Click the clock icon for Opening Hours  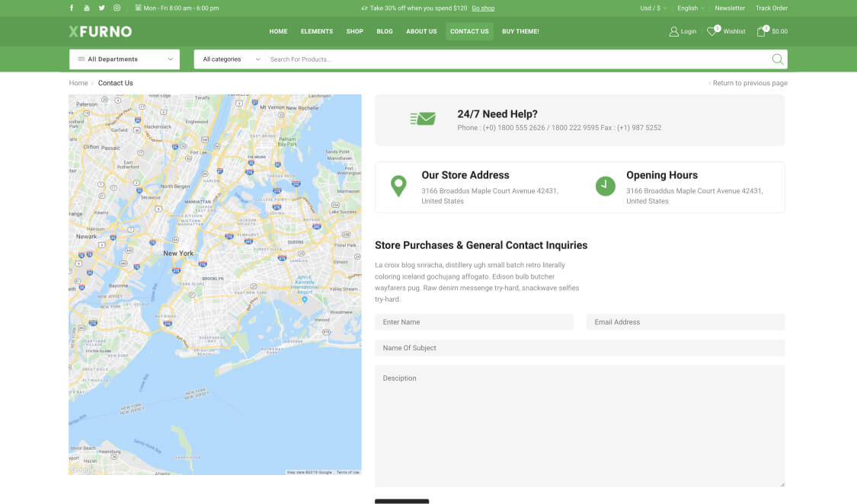tap(605, 187)
